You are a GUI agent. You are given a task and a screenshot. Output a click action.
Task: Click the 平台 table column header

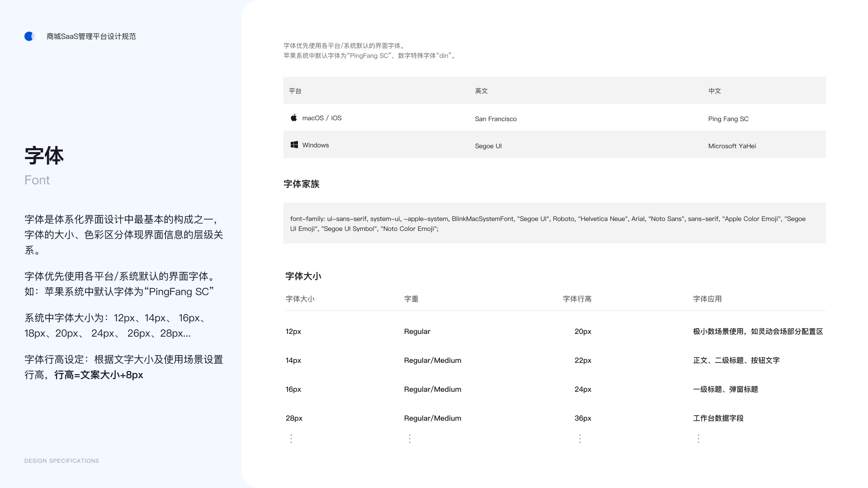coord(295,90)
